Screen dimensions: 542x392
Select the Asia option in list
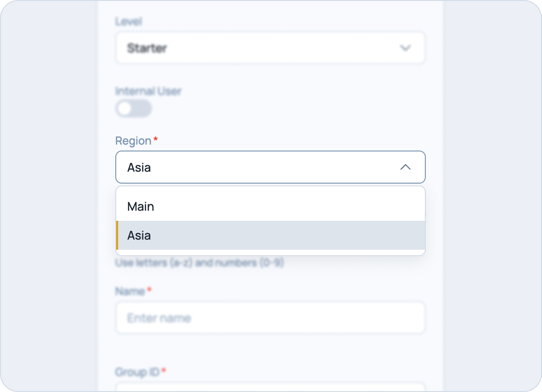(x=270, y=235)
